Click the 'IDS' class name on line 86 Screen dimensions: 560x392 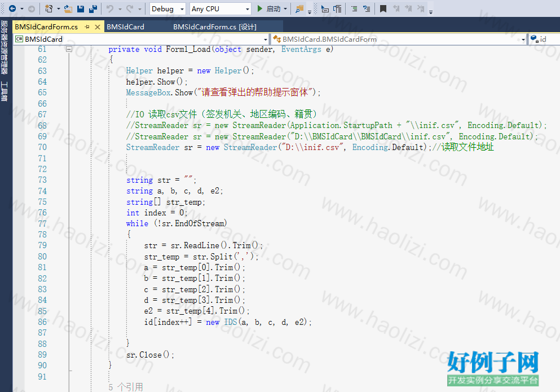(x=231, y=322)
